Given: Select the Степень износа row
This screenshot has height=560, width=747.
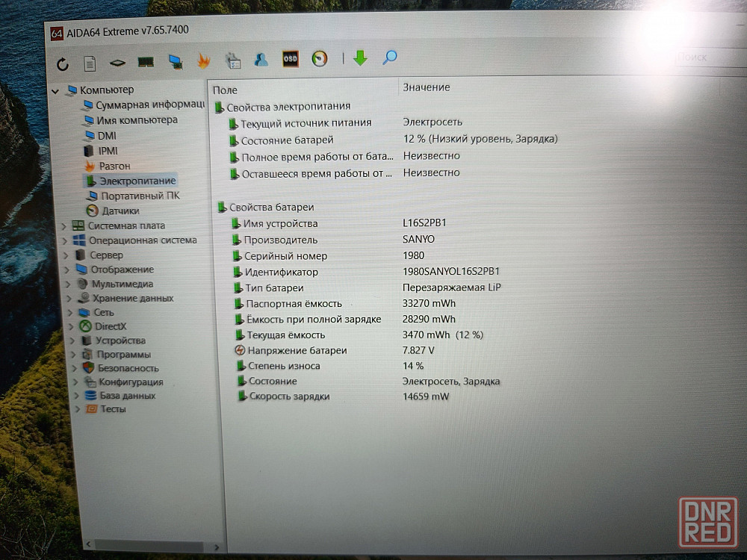Looking at the screenshot, I should click(331, 366).
